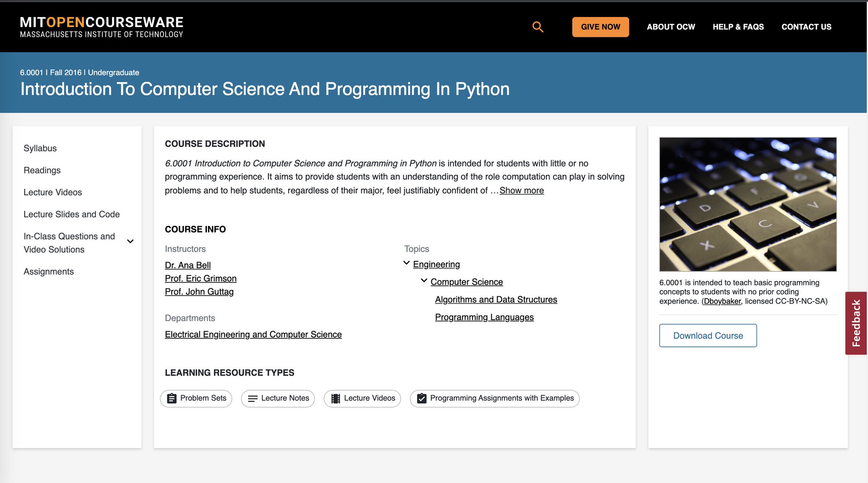The image size is (868, 483).
Task: Collapse the Engineering topic chevron
Action: click(x=406, y=263)
